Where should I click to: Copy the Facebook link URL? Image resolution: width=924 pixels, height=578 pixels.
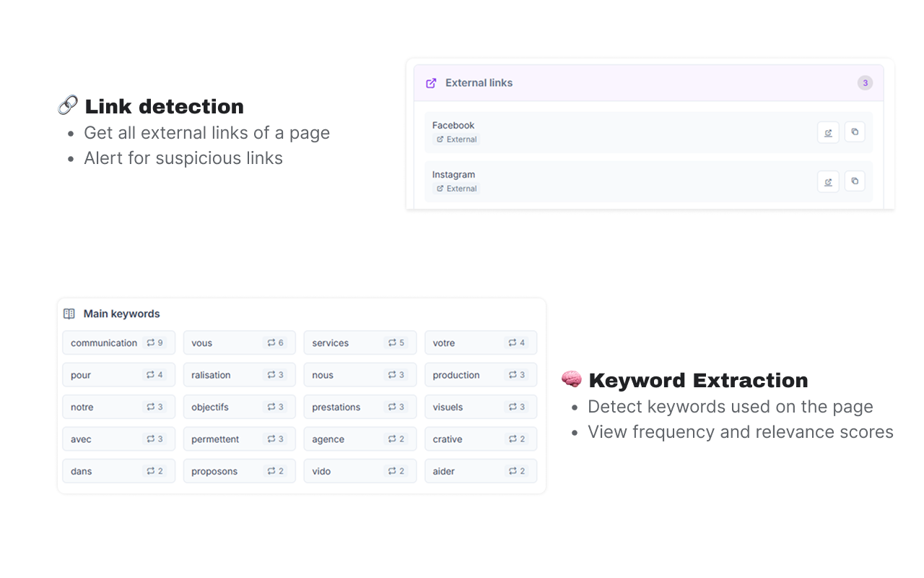pyautogui.click(x=855, y=132)
